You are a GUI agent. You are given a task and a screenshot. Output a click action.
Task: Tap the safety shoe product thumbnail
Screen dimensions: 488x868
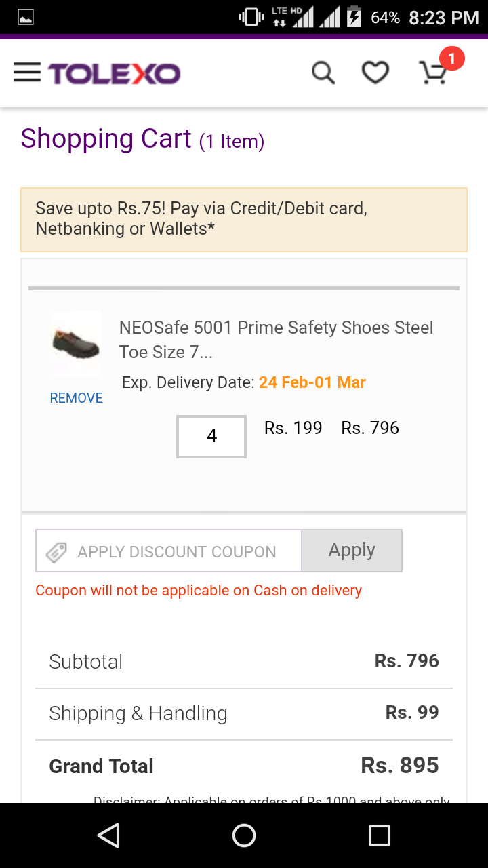(x=76, y=344)
